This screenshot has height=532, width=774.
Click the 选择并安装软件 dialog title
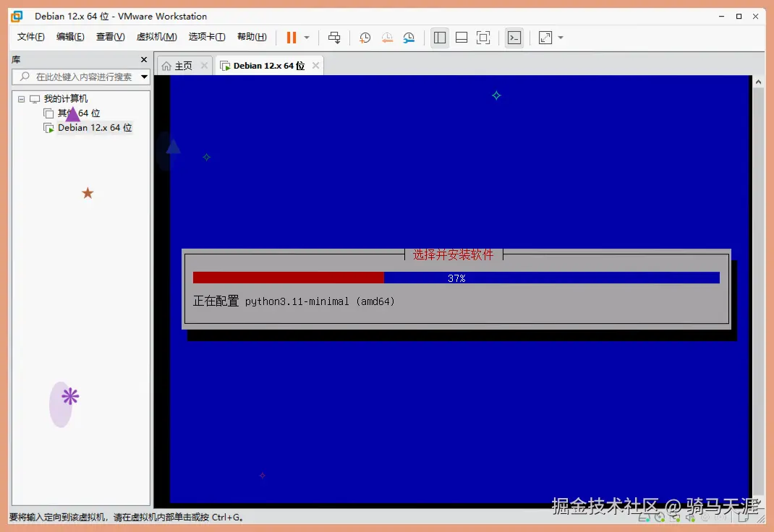point(453,254)
